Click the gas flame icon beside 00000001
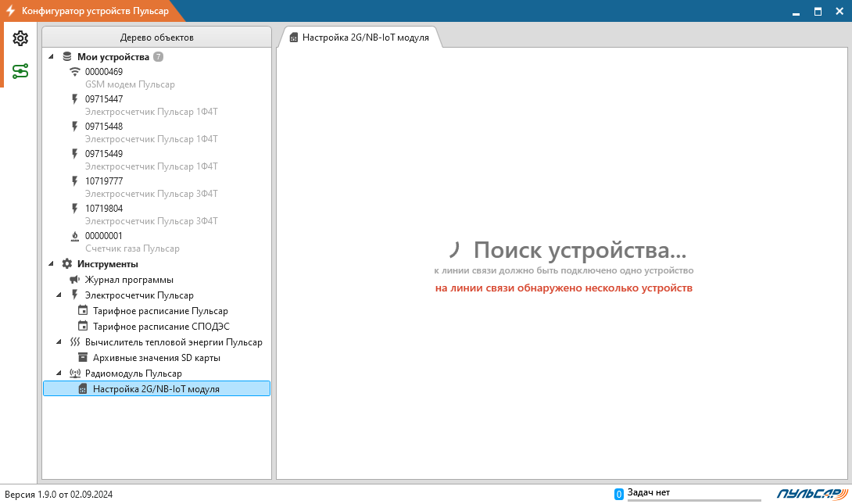Image resolution: width=852 pixels, height=504 pixels. click(x=75, y=236)
